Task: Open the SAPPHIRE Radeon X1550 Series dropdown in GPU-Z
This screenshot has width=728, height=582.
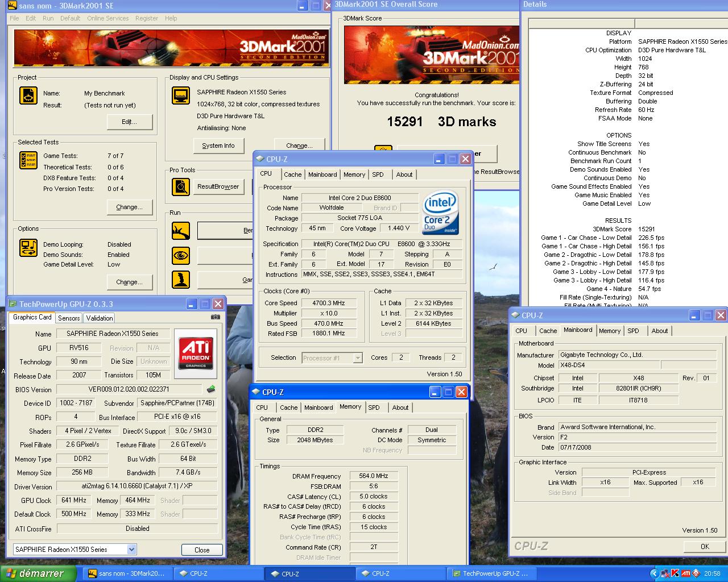Action: point(132,550)
